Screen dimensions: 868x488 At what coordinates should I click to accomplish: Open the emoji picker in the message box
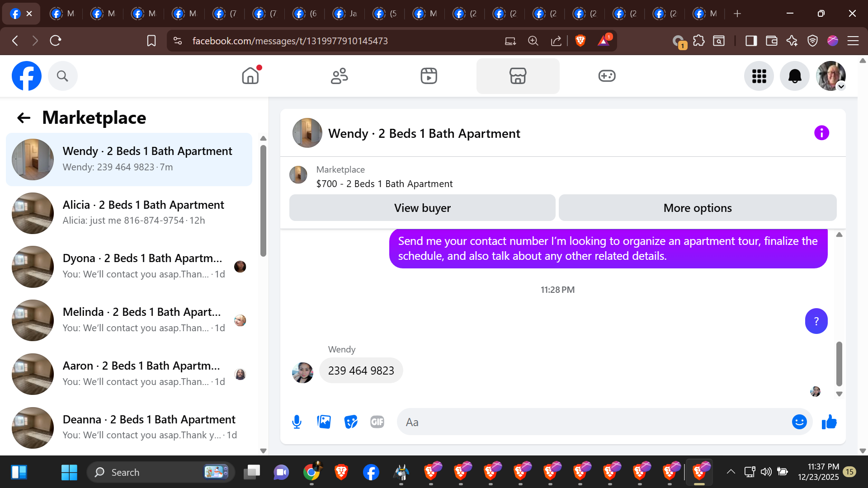(x=799, y=422)
